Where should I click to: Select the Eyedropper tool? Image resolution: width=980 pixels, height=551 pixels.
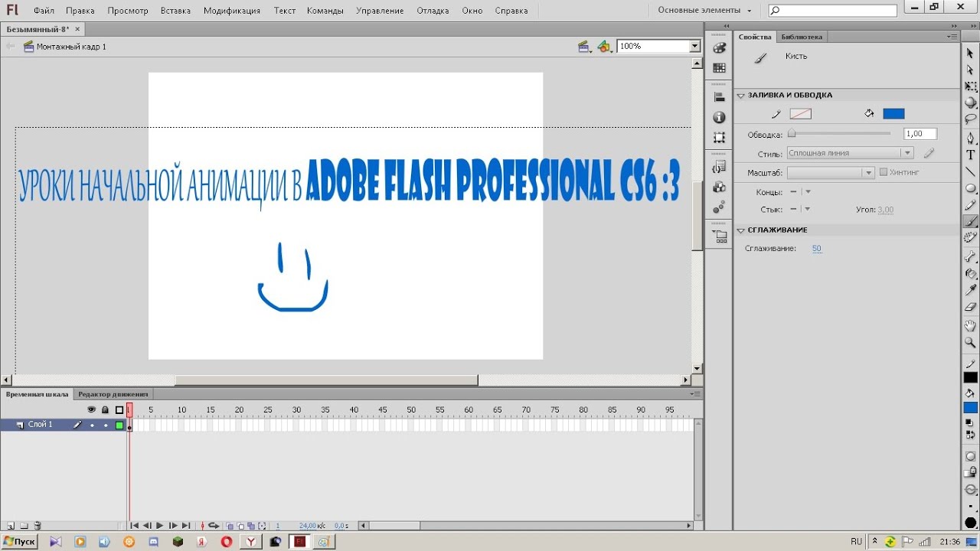tap(971, 291)
